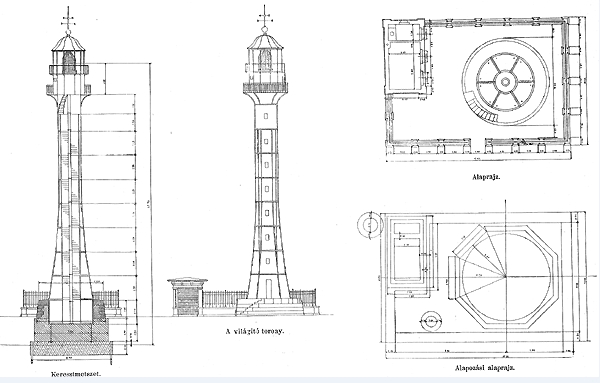
Task: Click the gate pavilion beside the tower
Action: click(x=187, y=297)
